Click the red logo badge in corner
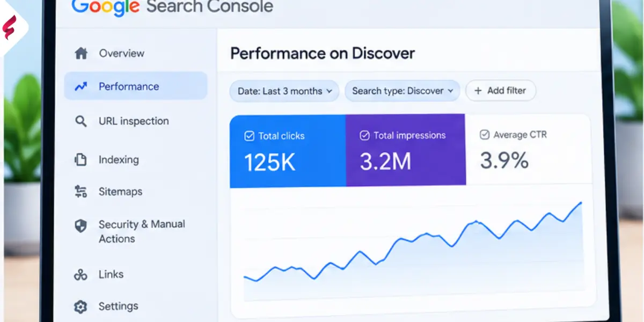This screenshot has height=322, width=644. pos(9,27)
